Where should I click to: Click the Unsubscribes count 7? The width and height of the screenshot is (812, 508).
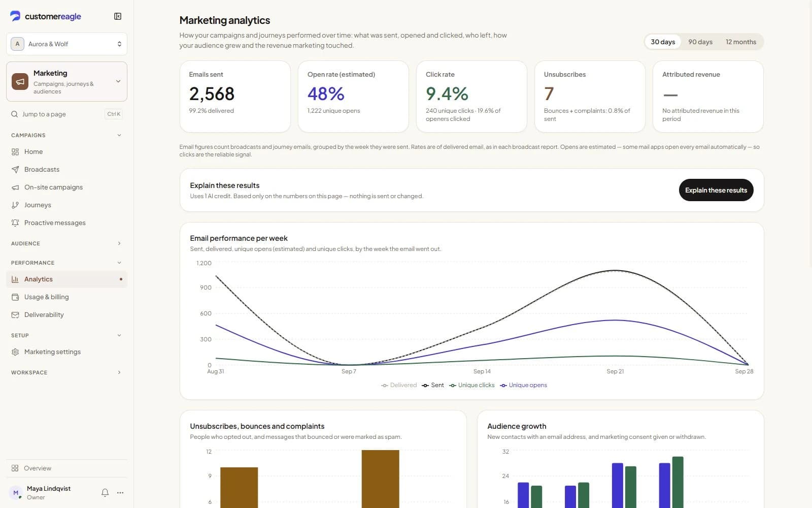pyautogui.click(x=549, y=94)
